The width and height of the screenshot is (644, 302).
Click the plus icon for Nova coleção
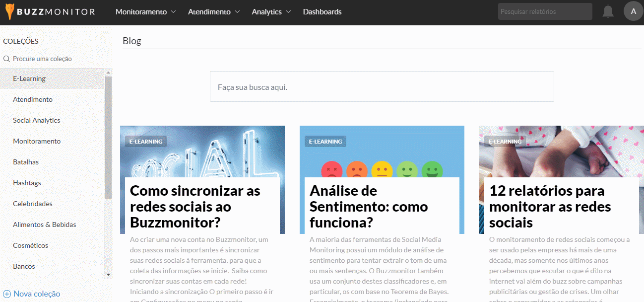pyautogui.click(x=7, y=294)
